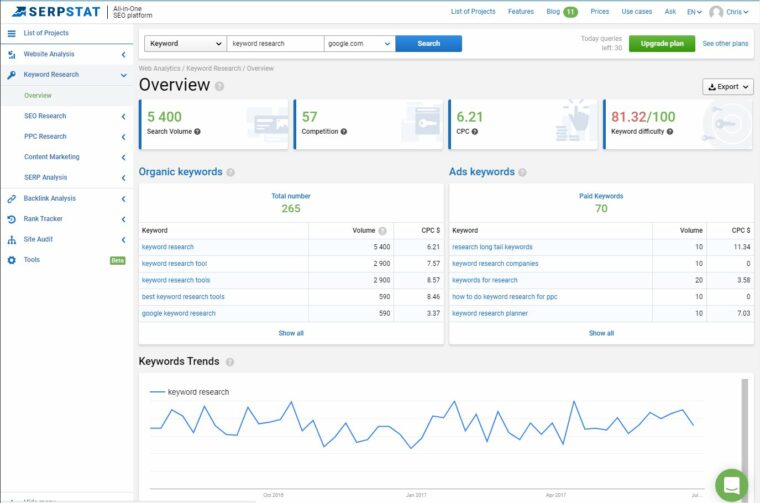Screen dimensions: 760x503
Task: Click Tools Beta badge
Action: pos(118,261)
